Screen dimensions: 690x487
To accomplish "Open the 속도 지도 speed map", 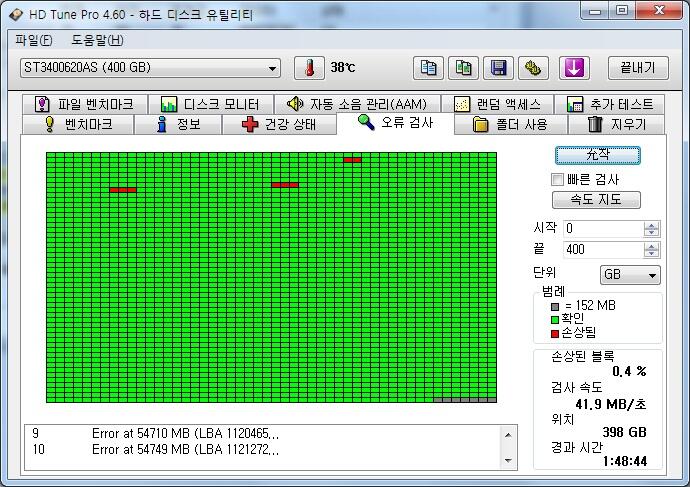I will [596, 200].
